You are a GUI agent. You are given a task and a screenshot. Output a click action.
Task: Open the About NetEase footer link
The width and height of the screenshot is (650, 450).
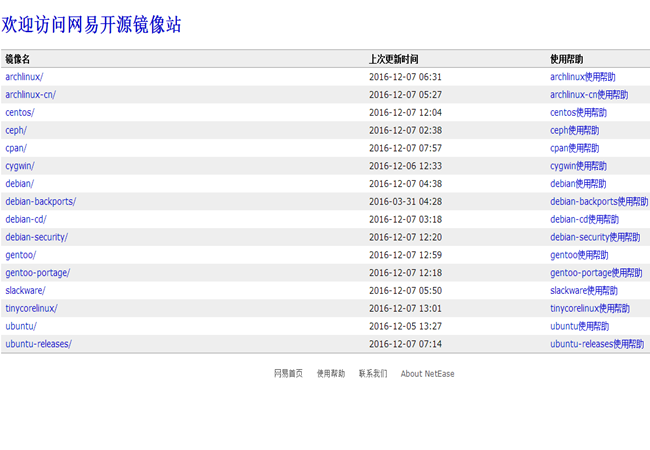427,374
